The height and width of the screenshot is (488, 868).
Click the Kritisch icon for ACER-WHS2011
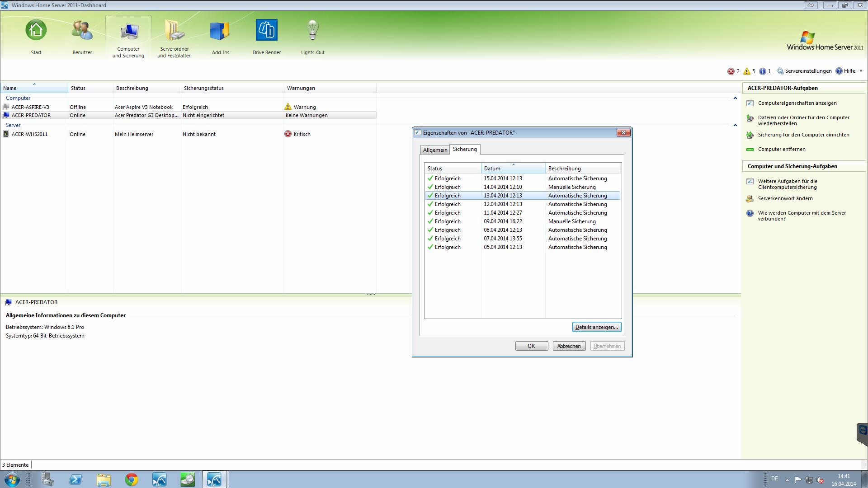coord(288,134)
